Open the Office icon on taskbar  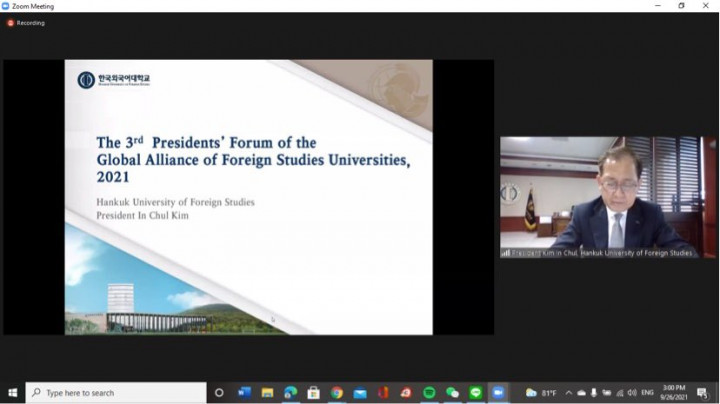tap(383, 393)
